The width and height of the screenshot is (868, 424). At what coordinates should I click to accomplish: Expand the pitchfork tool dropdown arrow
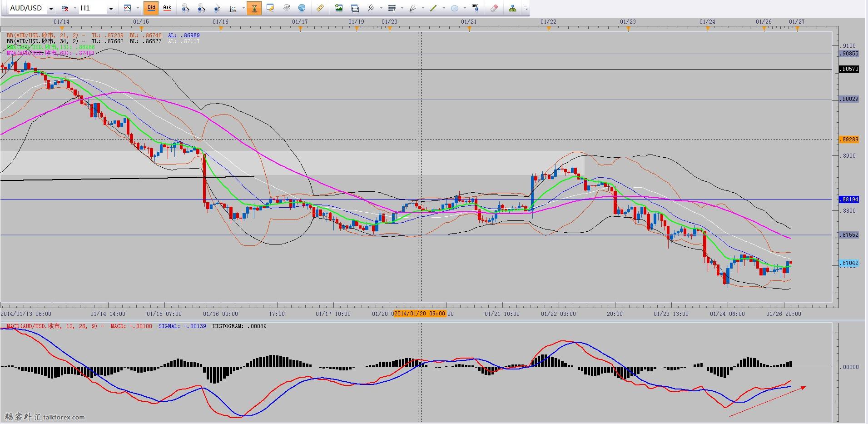[381, 8]
